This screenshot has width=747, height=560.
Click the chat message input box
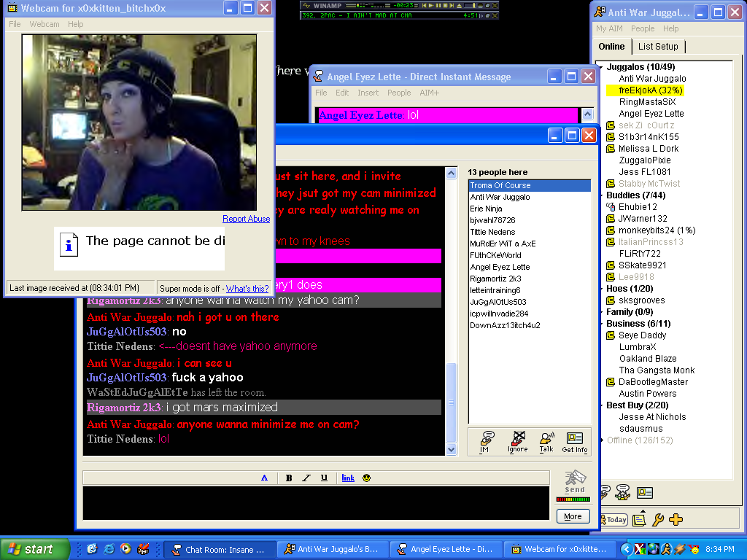click(315, 503)
